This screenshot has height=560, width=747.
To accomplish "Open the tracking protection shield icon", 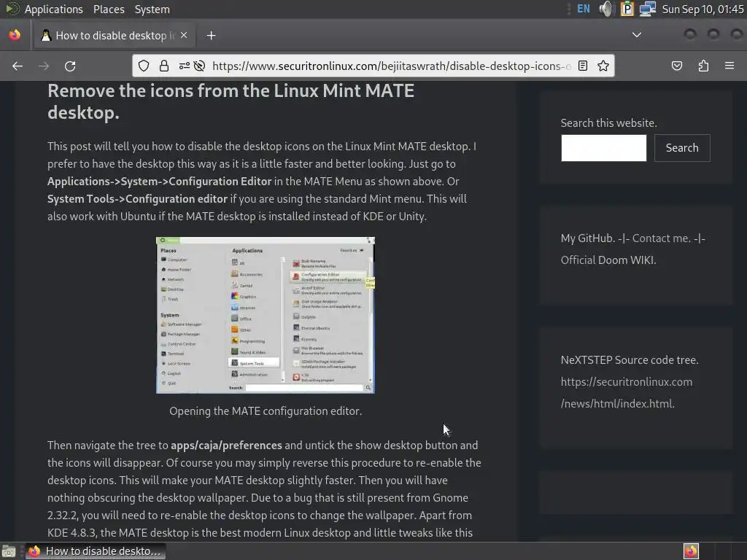I will point(144,66).
